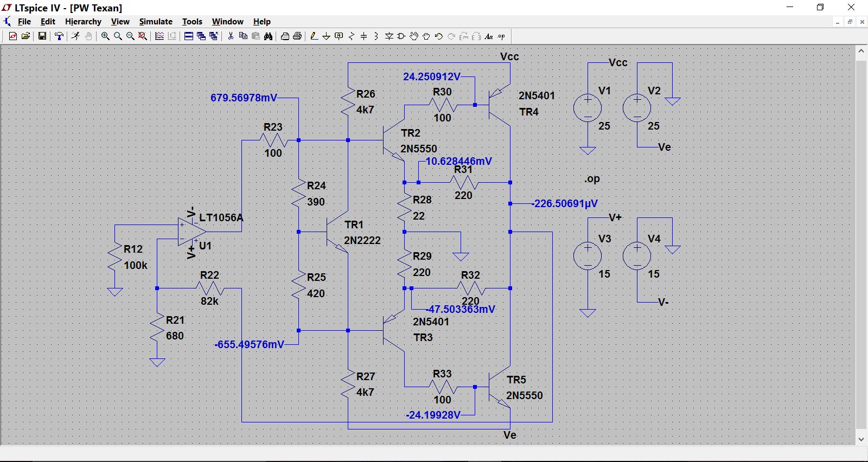Open the Help menu
Viewport: 868px width, 462px height.
pyautogui.click(x=261, y=22)
